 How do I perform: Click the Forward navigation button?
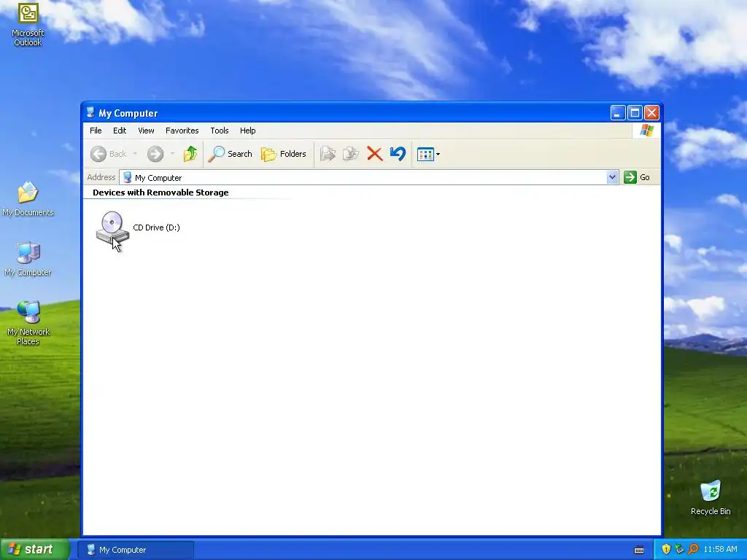[x=155, y=154]
